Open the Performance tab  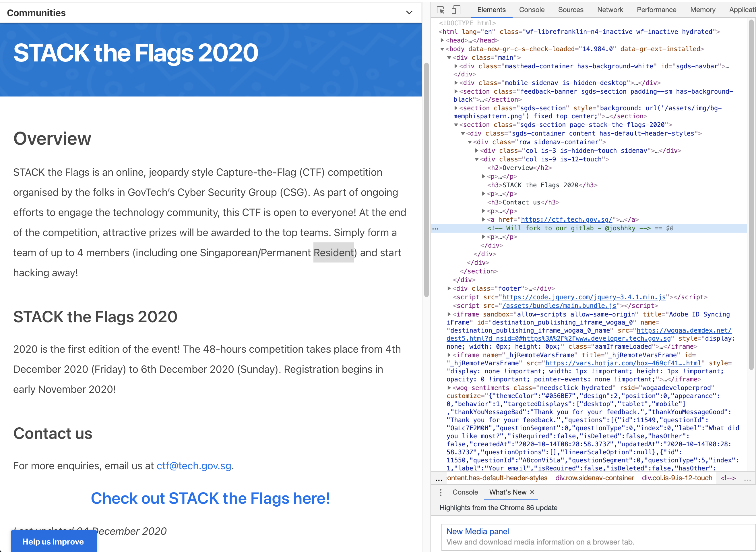(656, 10)
